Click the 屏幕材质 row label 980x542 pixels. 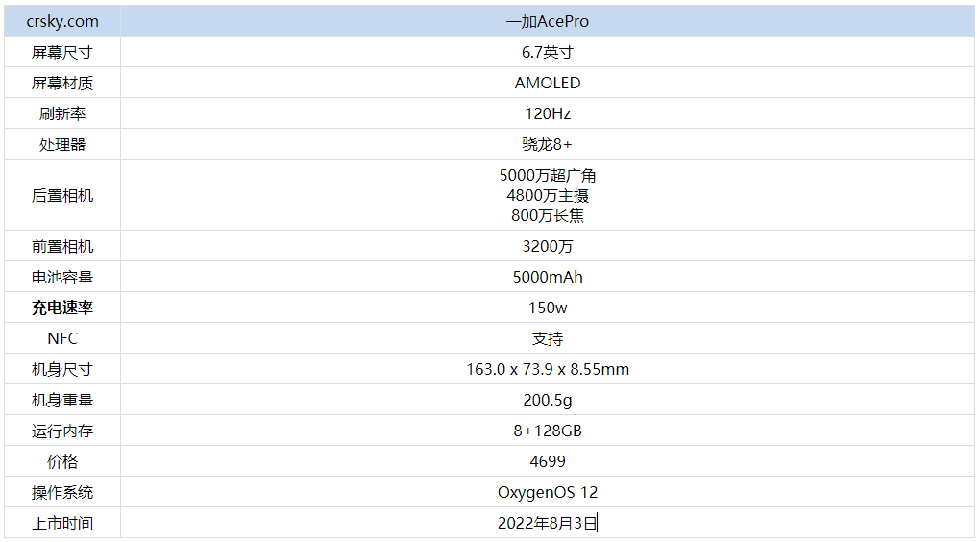[62, 83]
